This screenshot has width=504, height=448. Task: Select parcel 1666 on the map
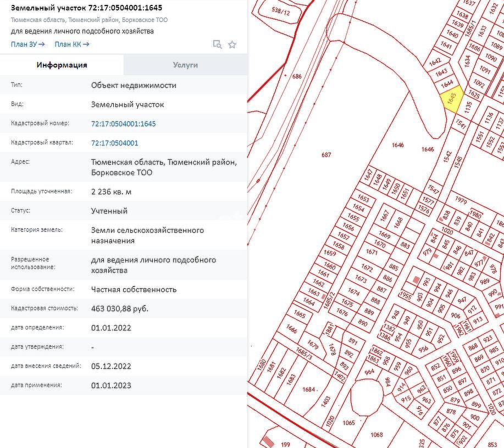point(291,329)
